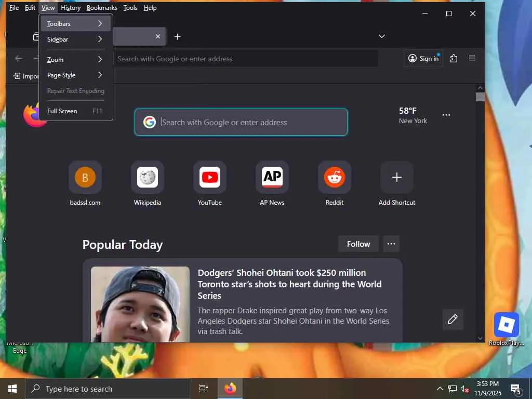Open a new tab with plus icon

(178, 37)
